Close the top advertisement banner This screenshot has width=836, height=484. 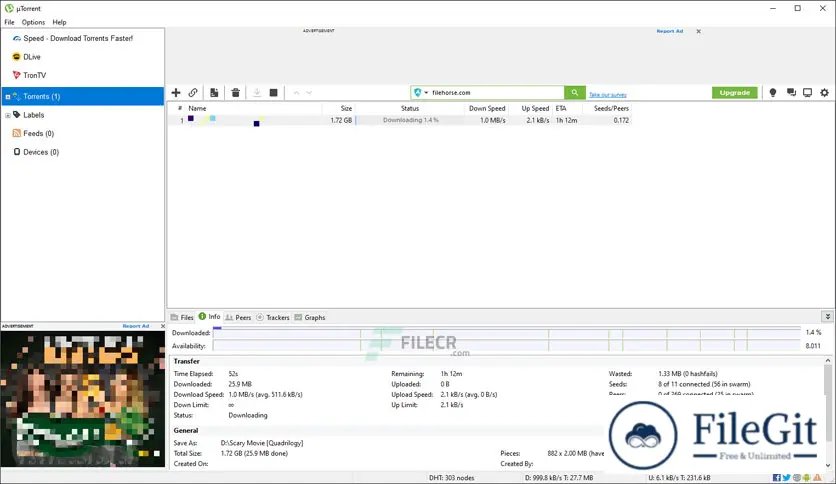pyautogui.click(x=698, y=31)
